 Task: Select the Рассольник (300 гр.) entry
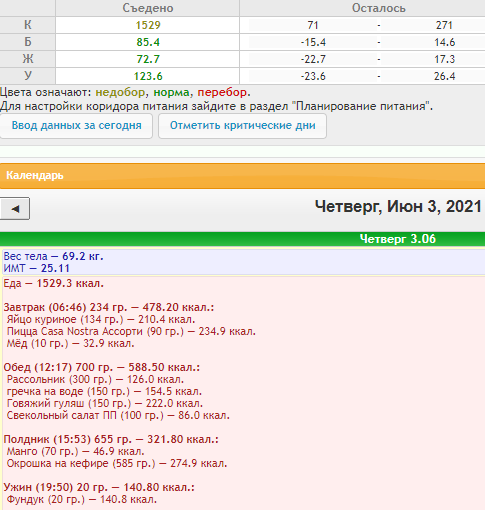[95, 379]
